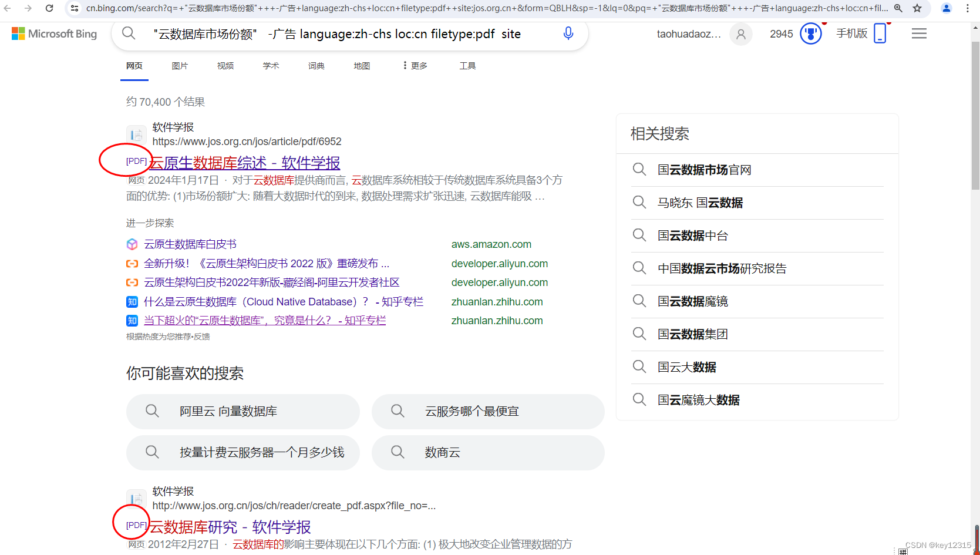Click magnifier icon next to 马晓东 国云数据
This screenshot has height=555, width=980.
coord(639,203)
